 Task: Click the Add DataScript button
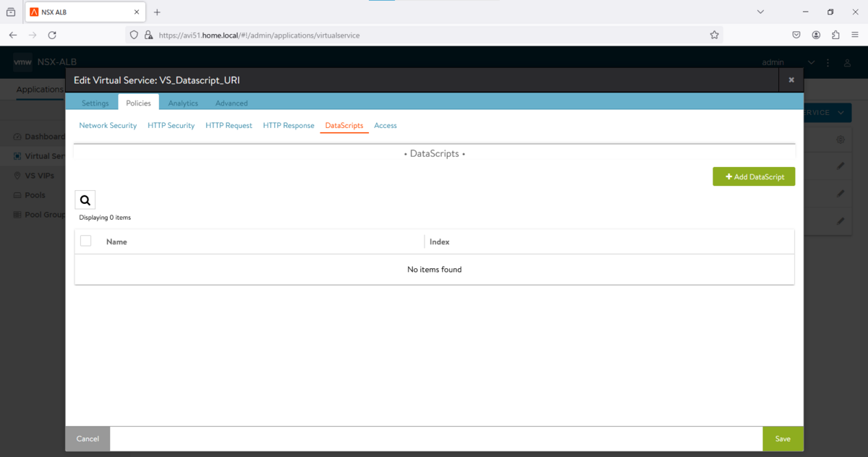coord(754,176)
